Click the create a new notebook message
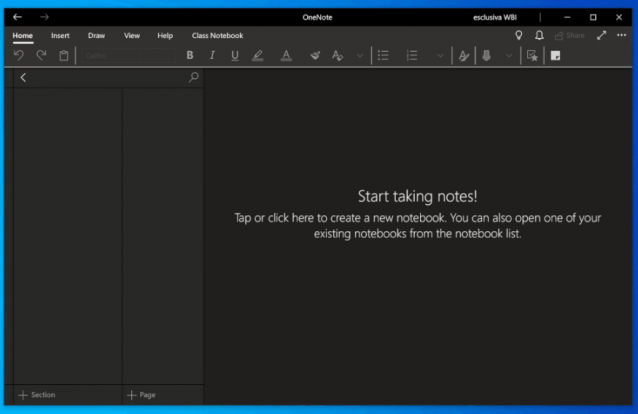638x414 pixels. coord(417,226)
